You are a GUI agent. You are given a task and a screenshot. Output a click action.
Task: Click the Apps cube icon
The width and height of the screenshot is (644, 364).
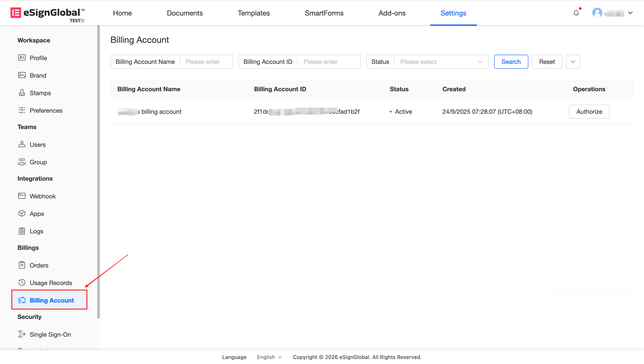coord(22,213)
